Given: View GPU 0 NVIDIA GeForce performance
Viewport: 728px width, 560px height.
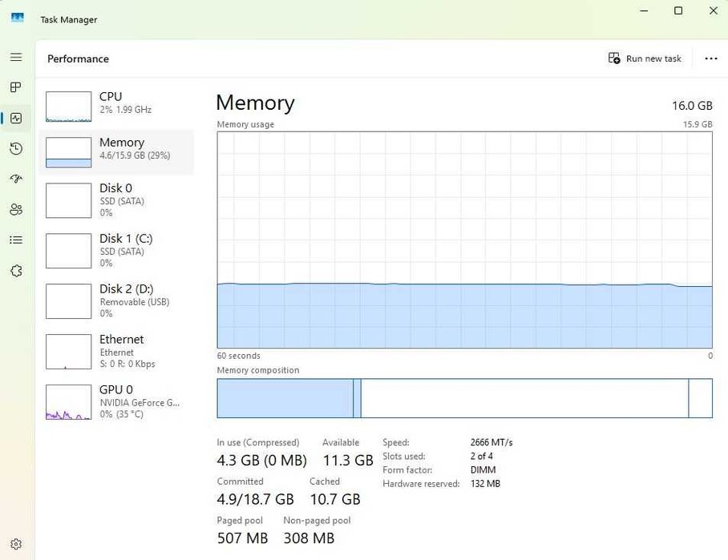Looking at the screenshot, I should click(116, 401).
